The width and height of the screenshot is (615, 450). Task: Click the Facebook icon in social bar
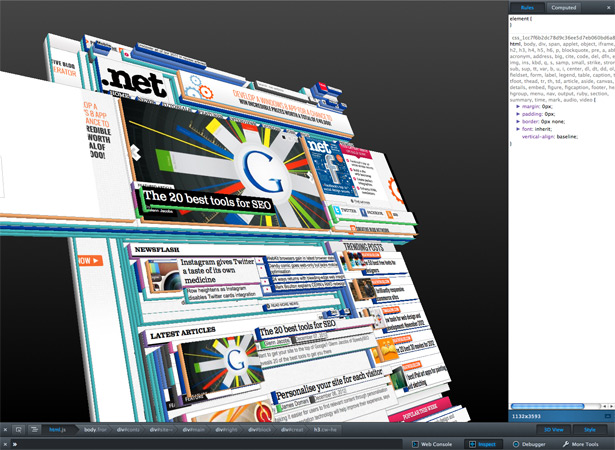click(364, 213)
